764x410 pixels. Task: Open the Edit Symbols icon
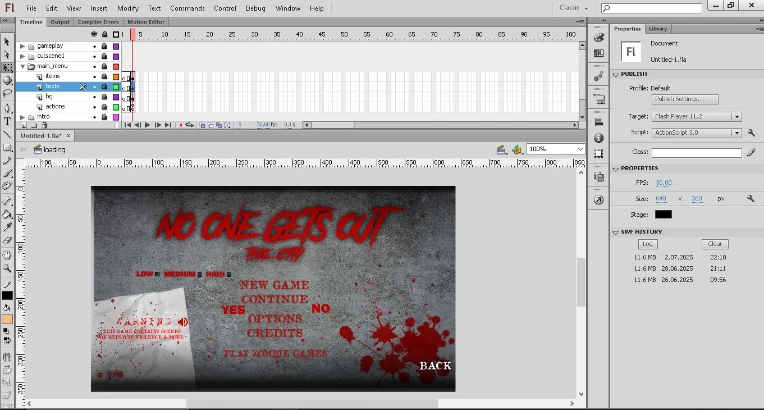(x=517, y=149)
